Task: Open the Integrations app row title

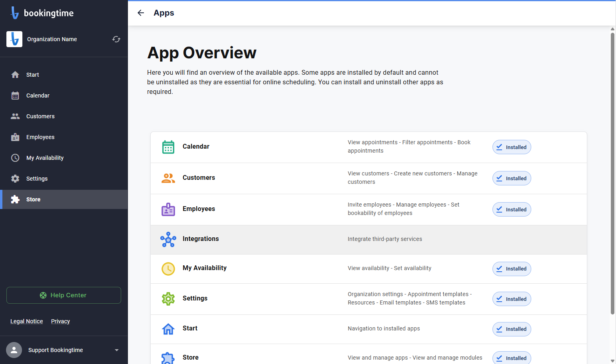Action: (201, 239)
